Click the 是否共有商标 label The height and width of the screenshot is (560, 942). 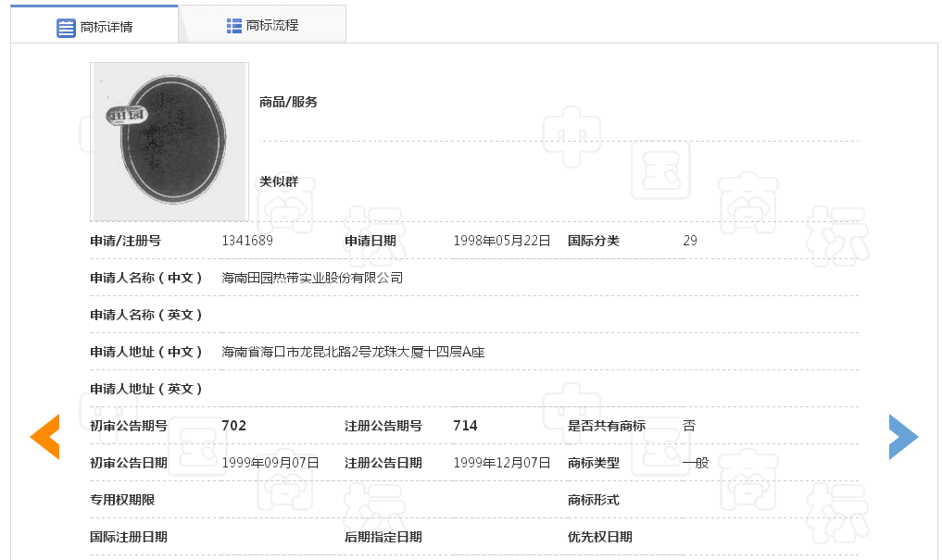[x=607, y=426]
